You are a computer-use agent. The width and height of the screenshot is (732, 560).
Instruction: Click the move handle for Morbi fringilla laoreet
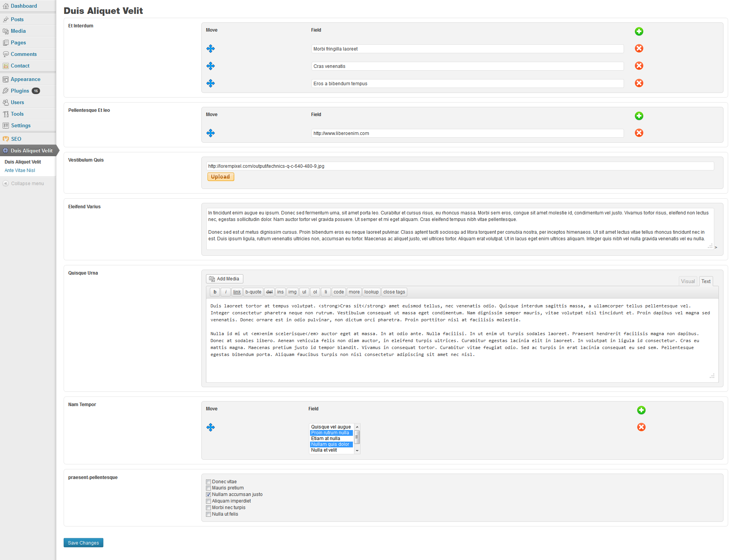[211, 49]
